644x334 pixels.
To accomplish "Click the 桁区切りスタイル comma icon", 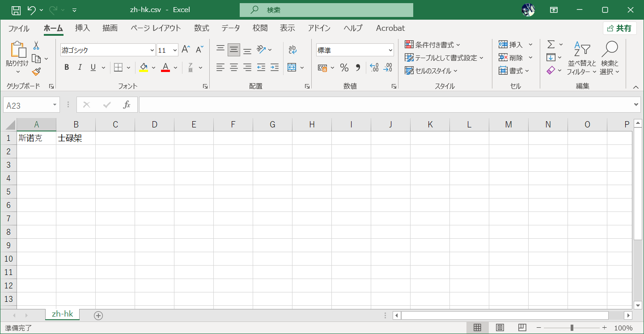I will pyautogui.click(x=357, y=68).
